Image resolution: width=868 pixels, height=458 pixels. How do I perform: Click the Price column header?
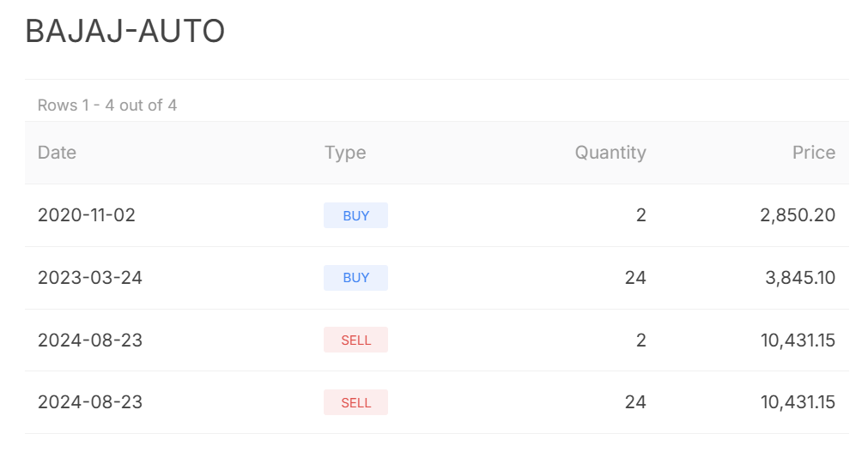coord(813,153)
